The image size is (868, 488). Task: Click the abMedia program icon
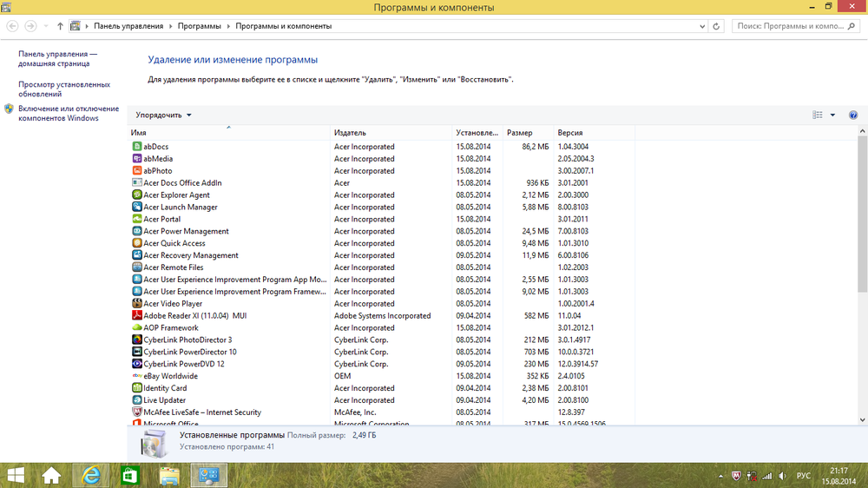click(137, 158)
